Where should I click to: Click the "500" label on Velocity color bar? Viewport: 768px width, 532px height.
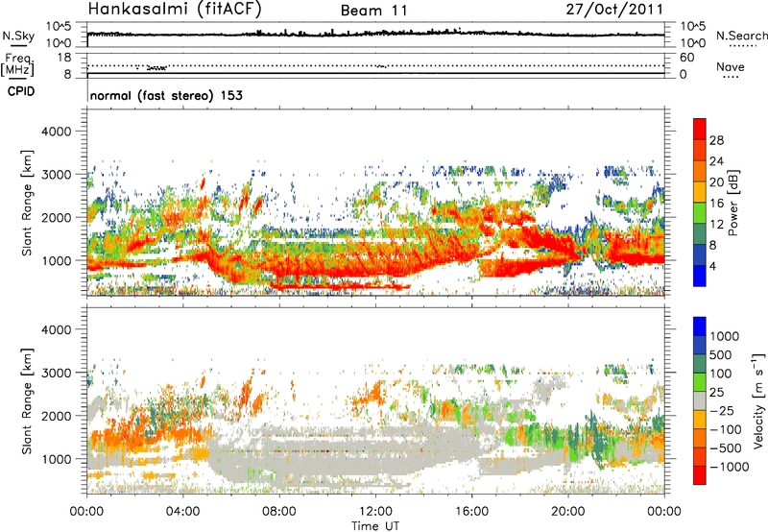point(720,355)
